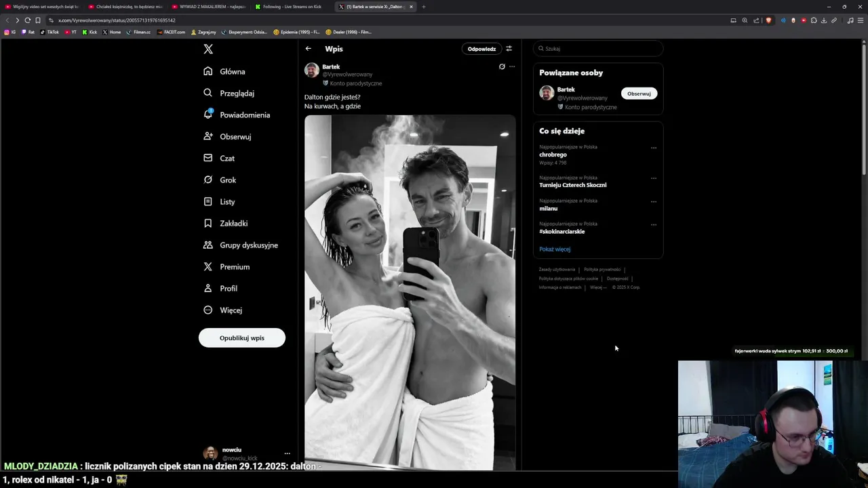Open chrobrego trending topic
The image size is (868, 488).
(553, 155)
